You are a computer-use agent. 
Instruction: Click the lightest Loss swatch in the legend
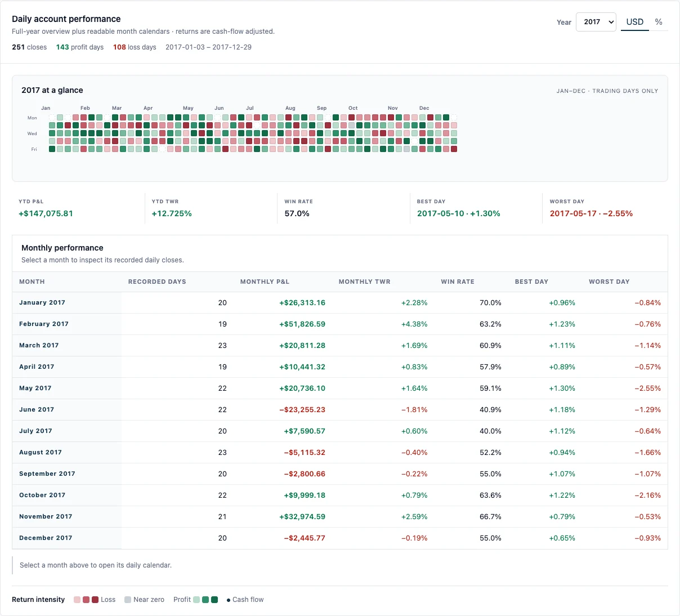77,600
